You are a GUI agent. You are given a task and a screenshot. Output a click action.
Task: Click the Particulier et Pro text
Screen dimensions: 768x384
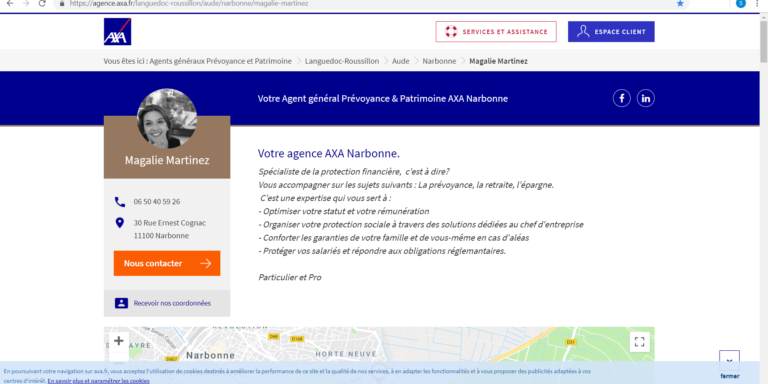290,277
